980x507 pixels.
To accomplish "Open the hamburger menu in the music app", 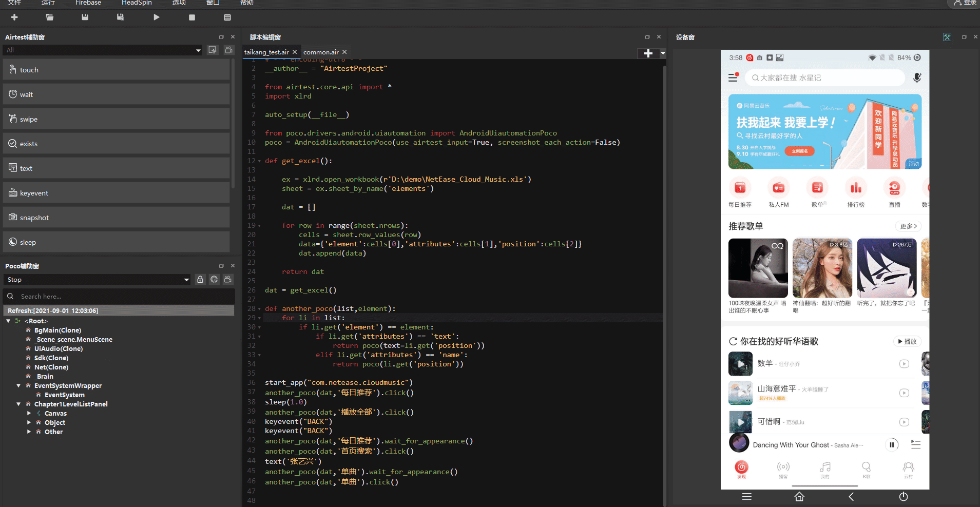I will click(733, 77).
